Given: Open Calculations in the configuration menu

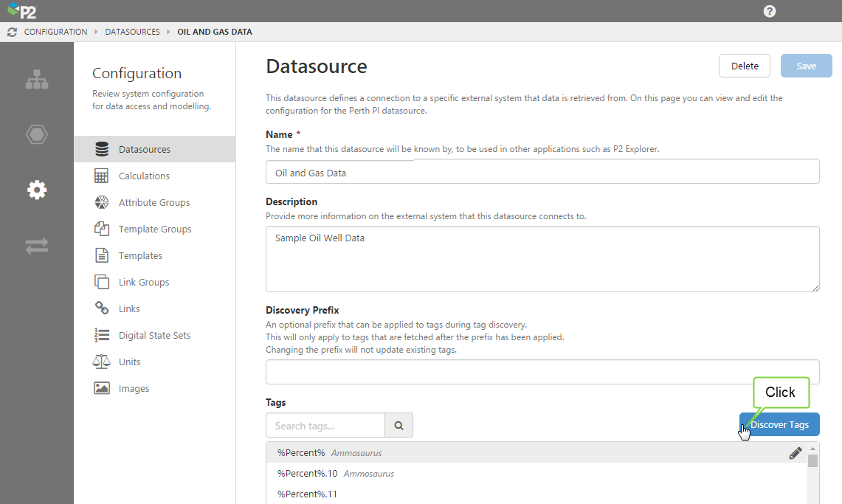Looking at the screenshot, I should [x=144, y=176].
